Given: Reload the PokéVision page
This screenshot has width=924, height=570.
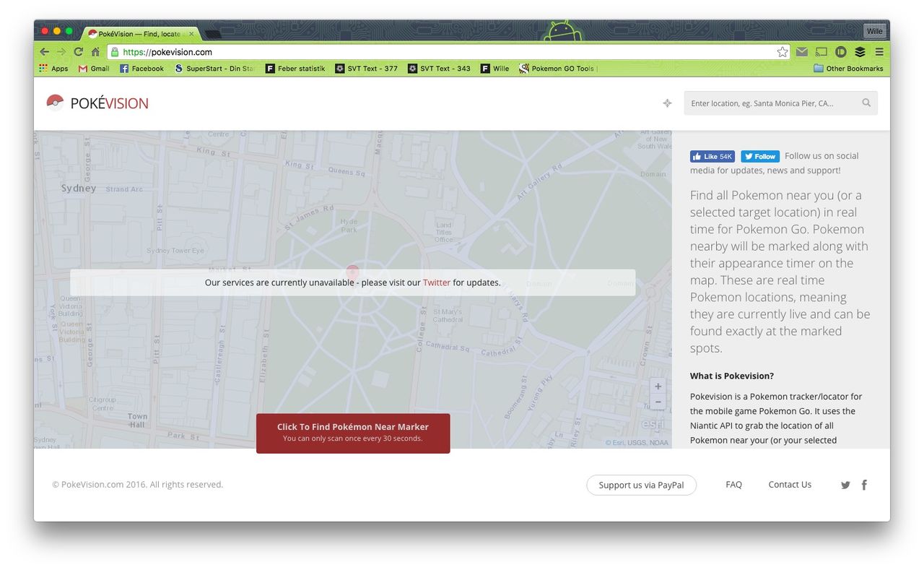Looking at the screenshot, I should 78,52.
